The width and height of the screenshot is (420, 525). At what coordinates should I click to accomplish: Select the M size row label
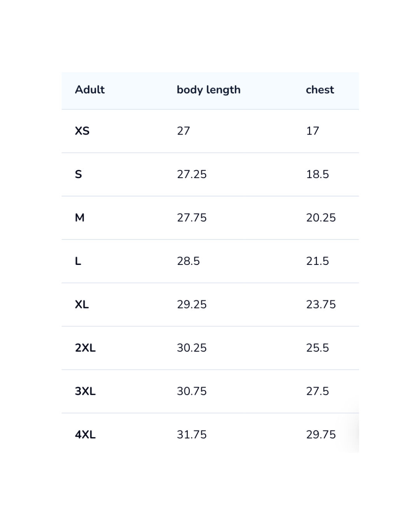click(80, 218)
